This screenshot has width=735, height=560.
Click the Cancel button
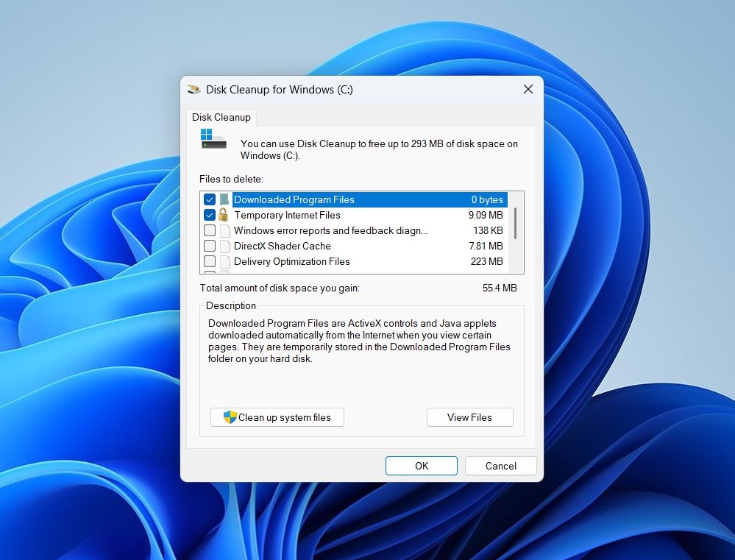point(500,466)
